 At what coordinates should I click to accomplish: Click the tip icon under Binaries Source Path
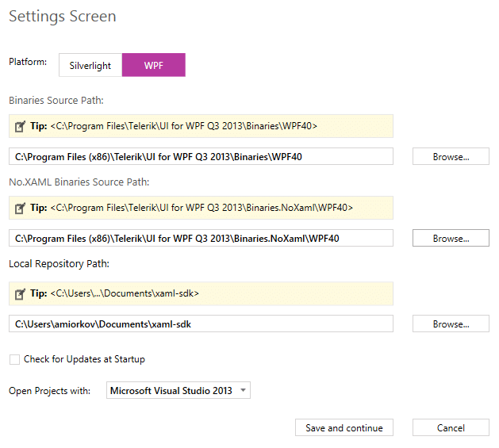coord(20,126)
